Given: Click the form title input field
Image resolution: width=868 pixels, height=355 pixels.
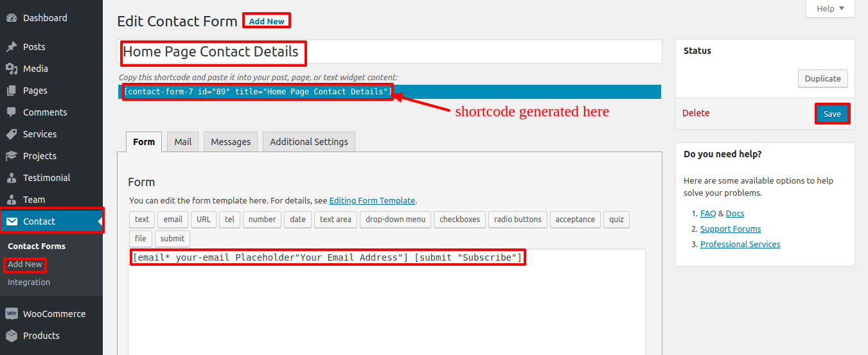Looking at the screenshot, I should (x=482, y=52).
